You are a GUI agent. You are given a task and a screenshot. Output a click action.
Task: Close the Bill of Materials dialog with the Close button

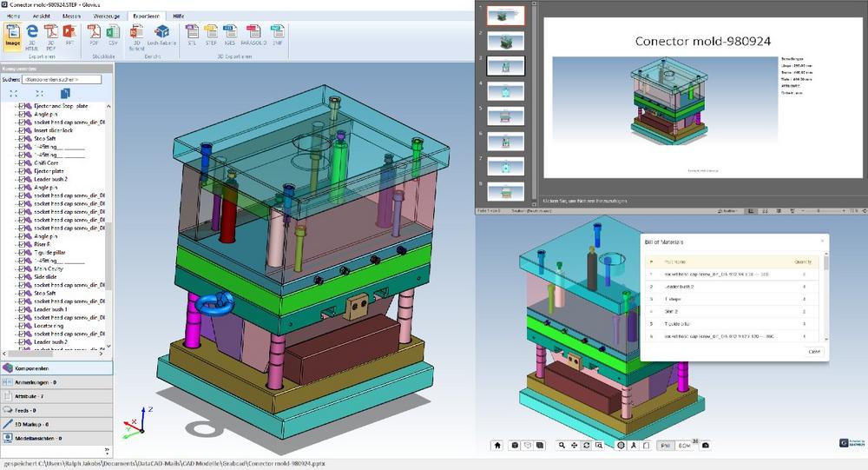click(814, 351)
